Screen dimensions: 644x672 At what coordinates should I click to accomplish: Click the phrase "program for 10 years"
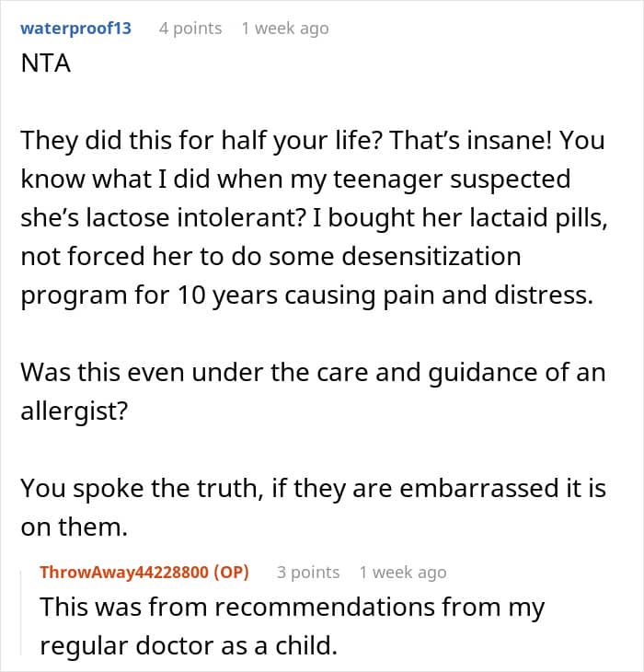tap(149, 295)
